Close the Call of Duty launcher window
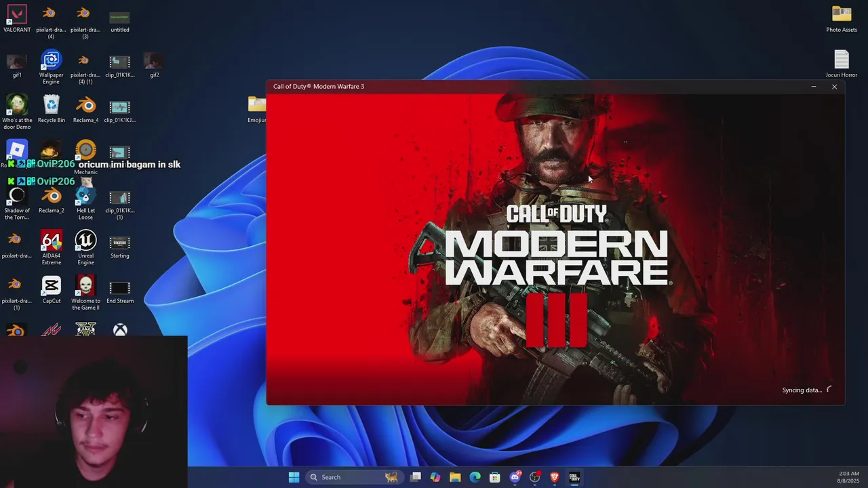 pos(834,86)
